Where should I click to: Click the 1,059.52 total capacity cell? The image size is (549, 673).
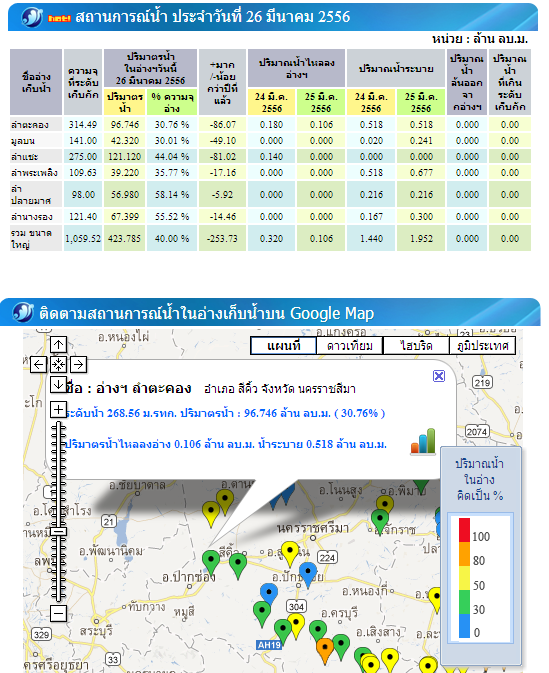click(x=83, y=238)
